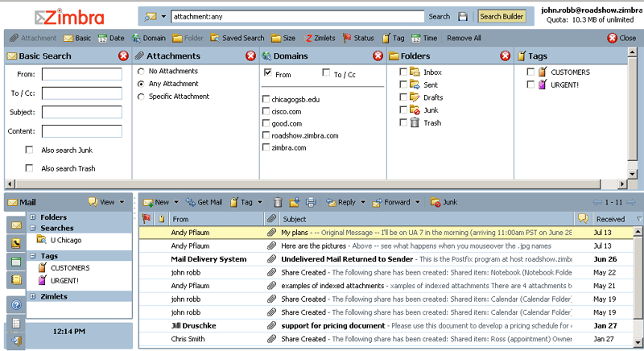Open the Reply dropdown arrow
The image size is (644, 351).
coord(363,202)
